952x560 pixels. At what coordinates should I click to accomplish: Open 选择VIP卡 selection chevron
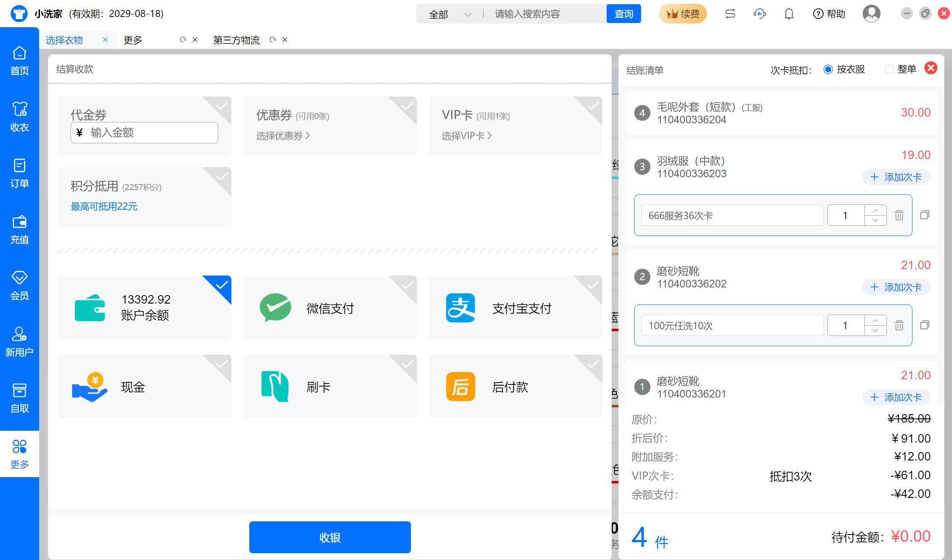tap(467, 136)
